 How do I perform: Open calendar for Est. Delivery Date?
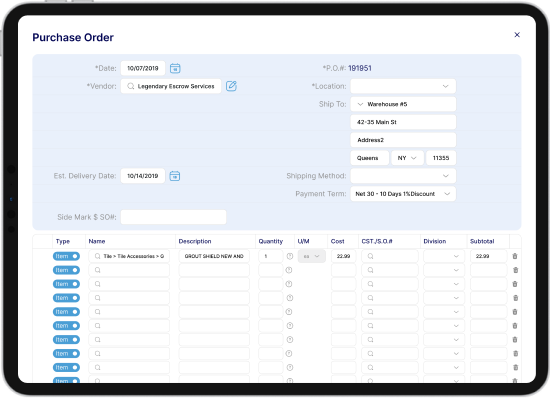175,176
